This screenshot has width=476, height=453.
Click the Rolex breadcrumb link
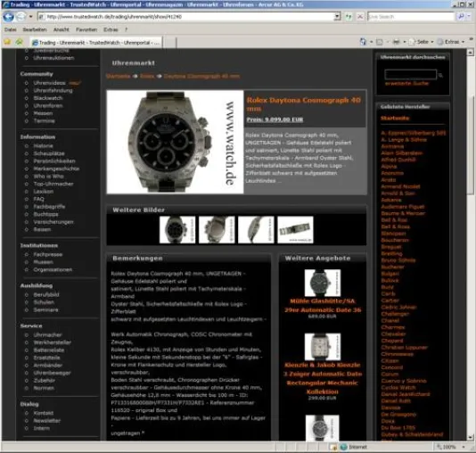147,76
